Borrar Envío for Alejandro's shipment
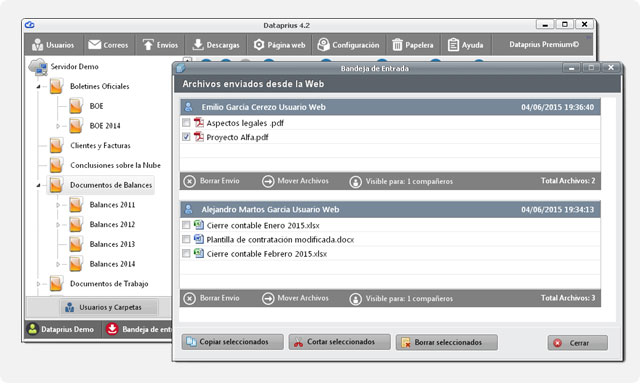 pyautogui.click(x=211, y=298)
